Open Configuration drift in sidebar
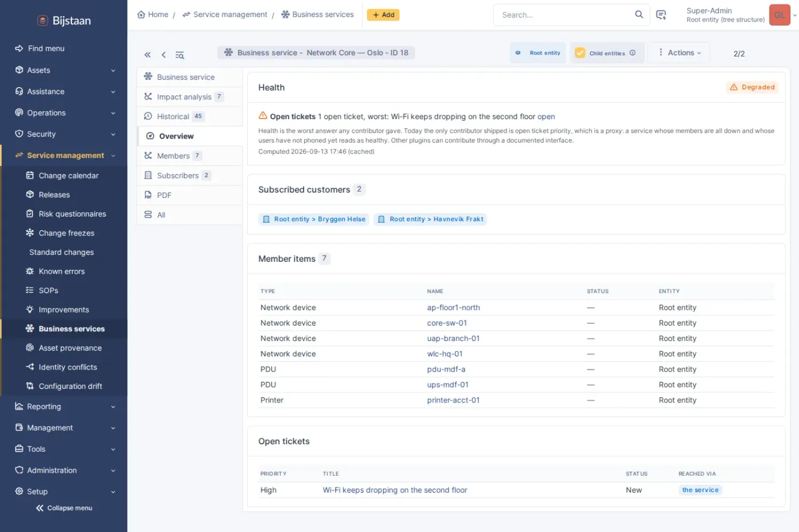Screen dimensions: 799x532 [x=70, y=386]
